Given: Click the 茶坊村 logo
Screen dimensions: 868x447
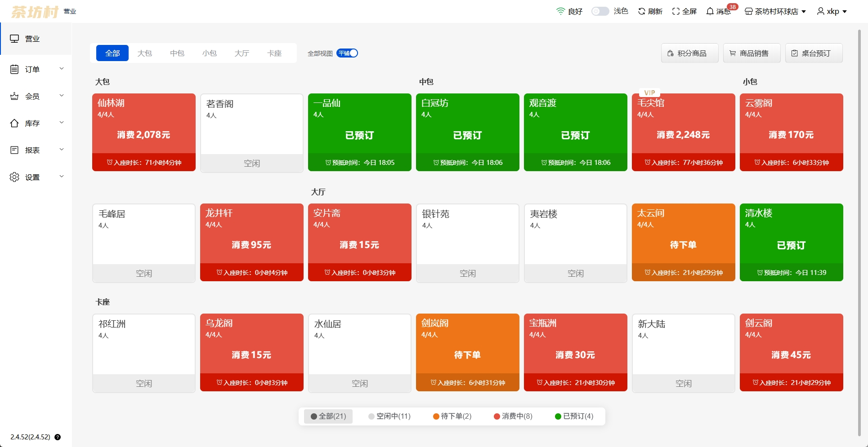Looking at the screenshot, I should click(x=35, y=12).
